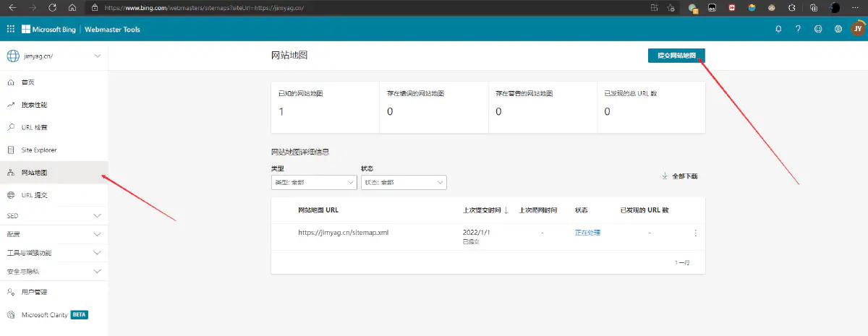Open the help question mark icon
Screen dimensions: 868x336
pos(798,30)
